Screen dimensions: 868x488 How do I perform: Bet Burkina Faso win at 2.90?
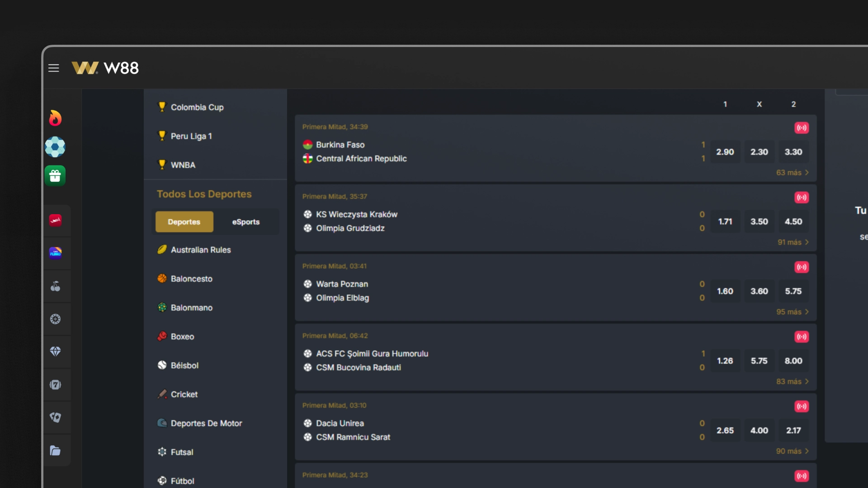(x=725, y=152)
